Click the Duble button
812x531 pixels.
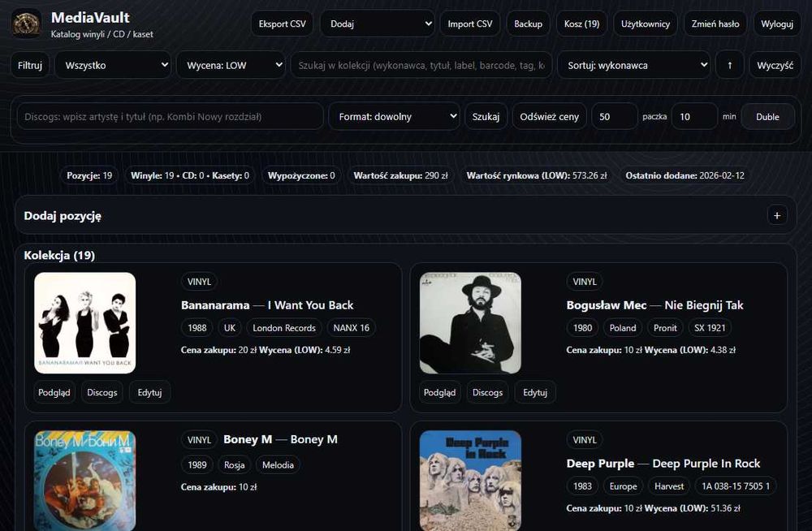point(767,117)
